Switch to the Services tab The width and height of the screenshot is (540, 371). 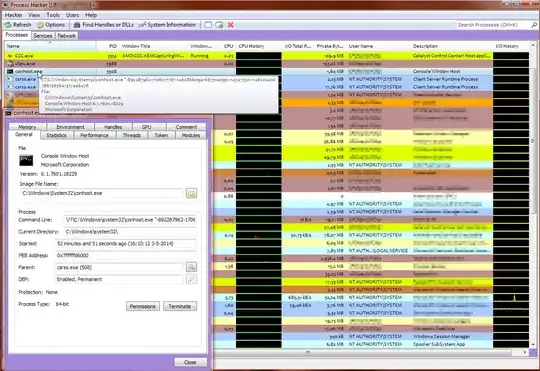43,35
